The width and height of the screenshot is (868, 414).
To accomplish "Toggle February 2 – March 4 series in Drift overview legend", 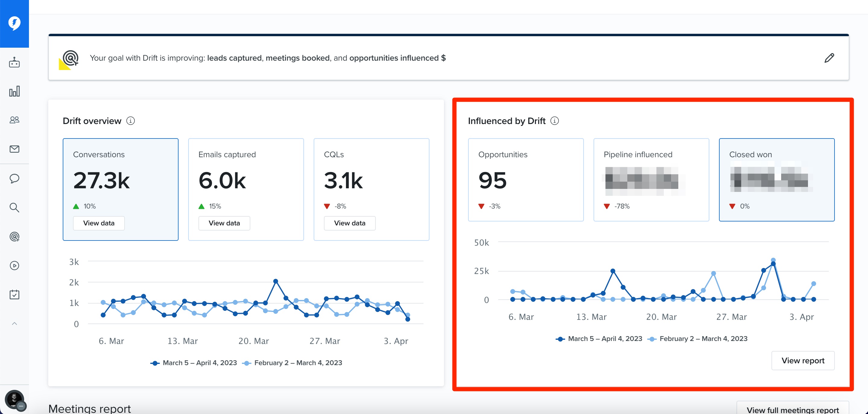I will click(292, 363).
